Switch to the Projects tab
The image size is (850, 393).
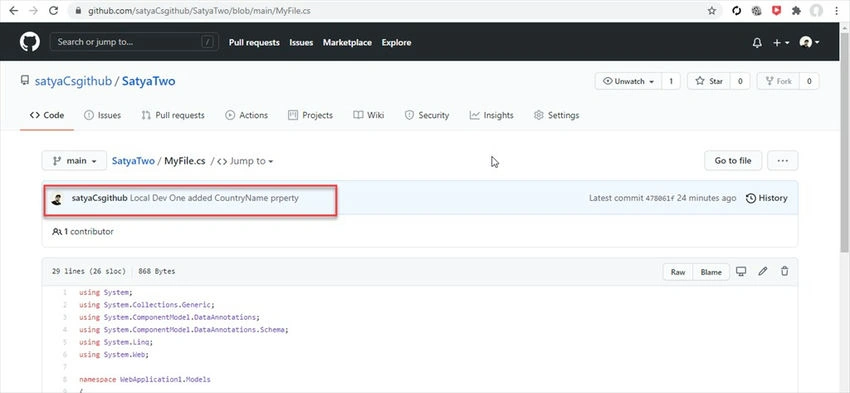click(x=311, y=115)
